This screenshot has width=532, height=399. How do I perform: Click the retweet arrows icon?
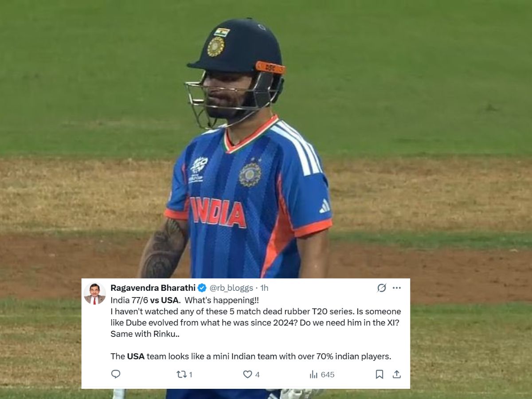pyautogui.click(x=182, y=374)
